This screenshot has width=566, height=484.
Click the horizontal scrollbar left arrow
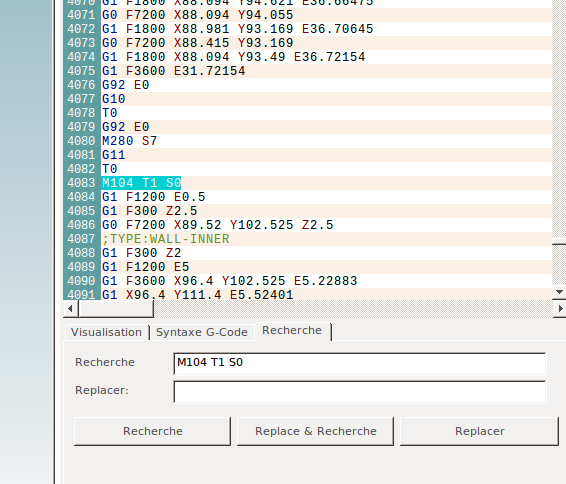coord(70,309)
